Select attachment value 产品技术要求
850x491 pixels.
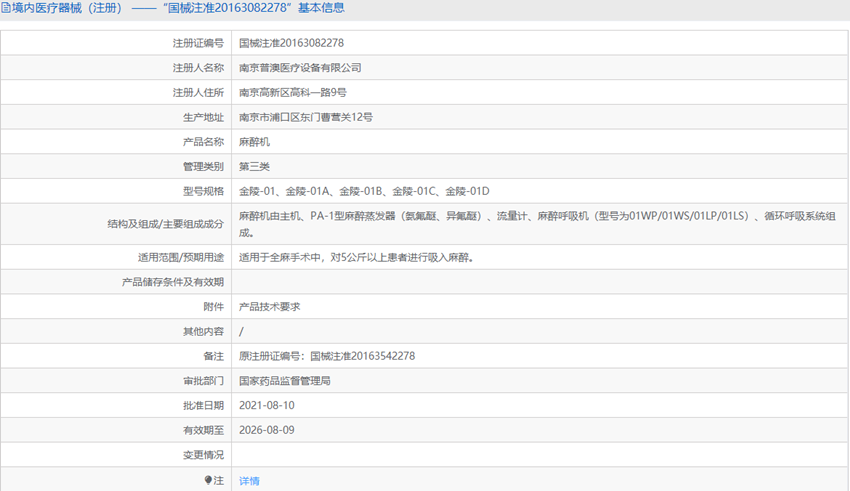point(269,307)
